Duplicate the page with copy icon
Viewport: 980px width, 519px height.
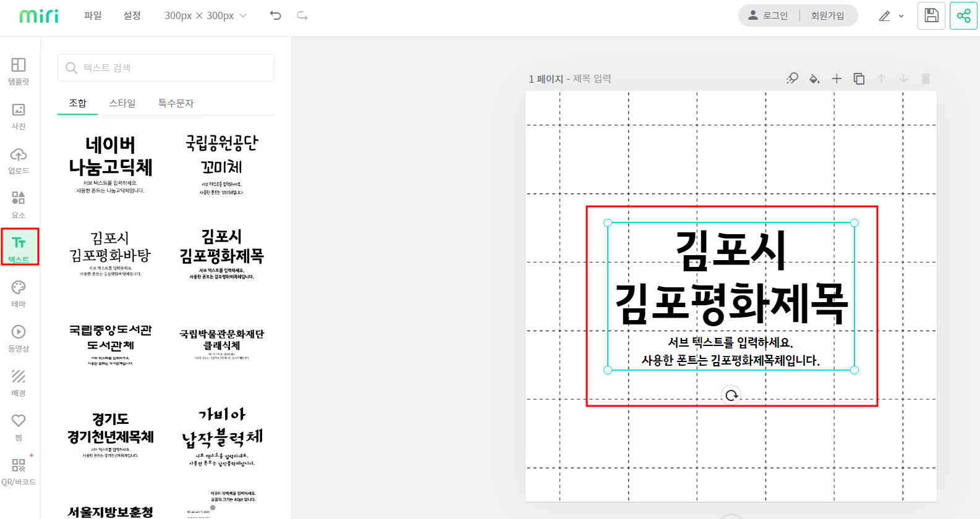coord(859,78)
